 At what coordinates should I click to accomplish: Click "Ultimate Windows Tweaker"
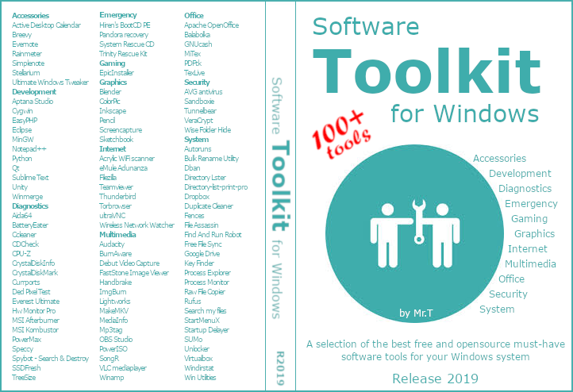click(x=51, y=83)
